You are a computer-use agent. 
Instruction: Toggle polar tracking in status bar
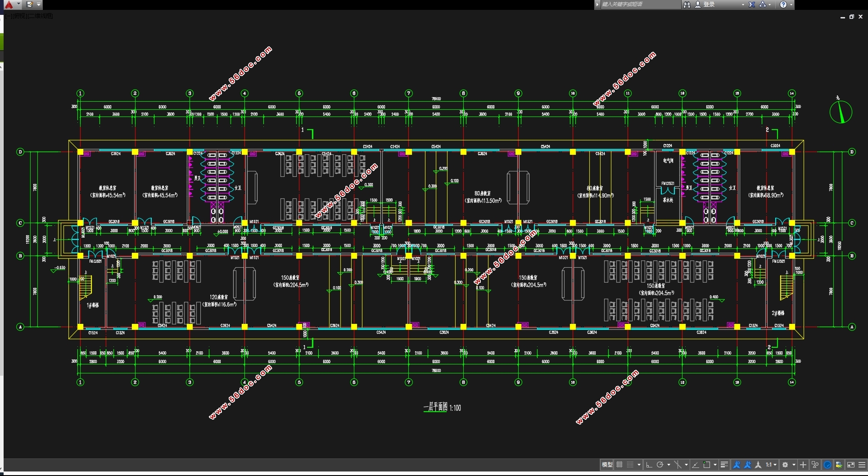pos(660,465)
